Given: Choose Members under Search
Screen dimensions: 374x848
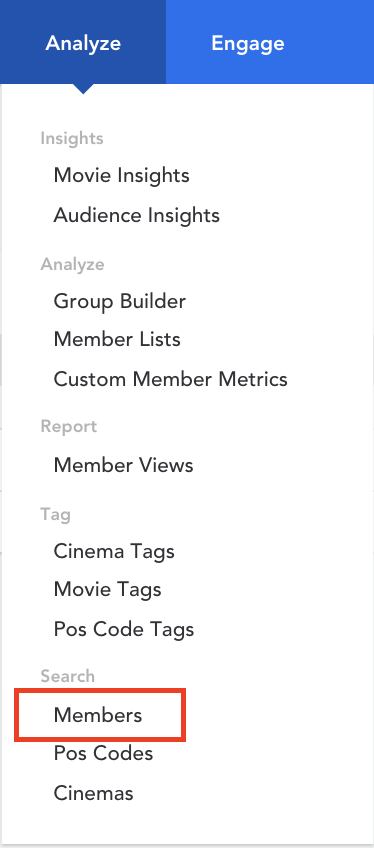Looking at the screenshot, I should point(97,715).
